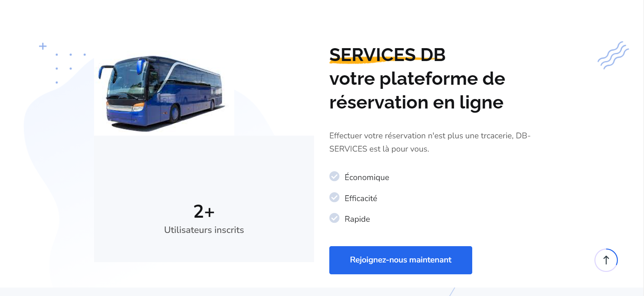Image resolution: width=644 pixels, height=296 pixels.
Task: Click the checkmark icon beside Économique
Action: (x=334, y=176)
